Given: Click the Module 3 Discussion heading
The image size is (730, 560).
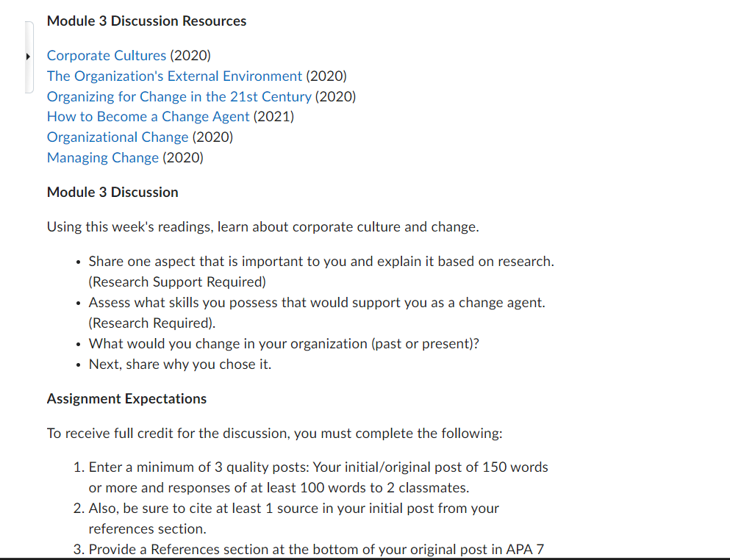Looking at the screenshot, I should (112, 193).
